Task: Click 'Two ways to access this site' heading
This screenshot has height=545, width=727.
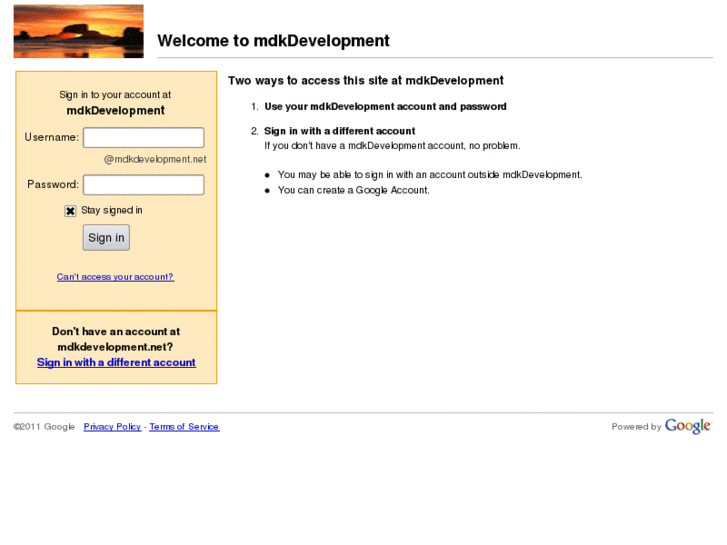Action: click(x=366, y=81)
